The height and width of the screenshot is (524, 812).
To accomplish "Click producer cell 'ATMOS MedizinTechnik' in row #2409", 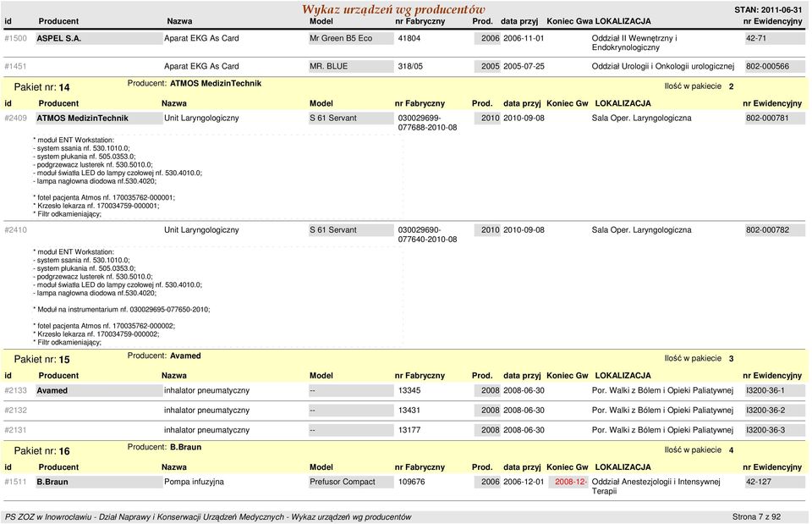I will click(99, 119).
